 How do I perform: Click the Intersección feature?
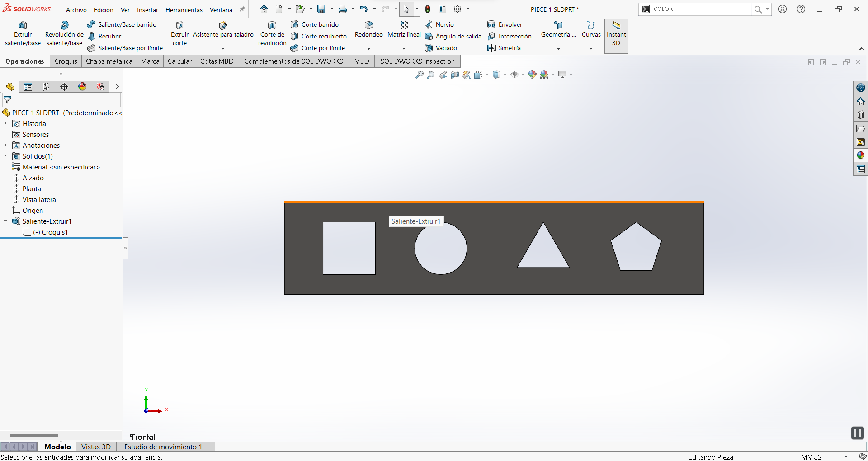pyautogui.click(x=509, y=36)
